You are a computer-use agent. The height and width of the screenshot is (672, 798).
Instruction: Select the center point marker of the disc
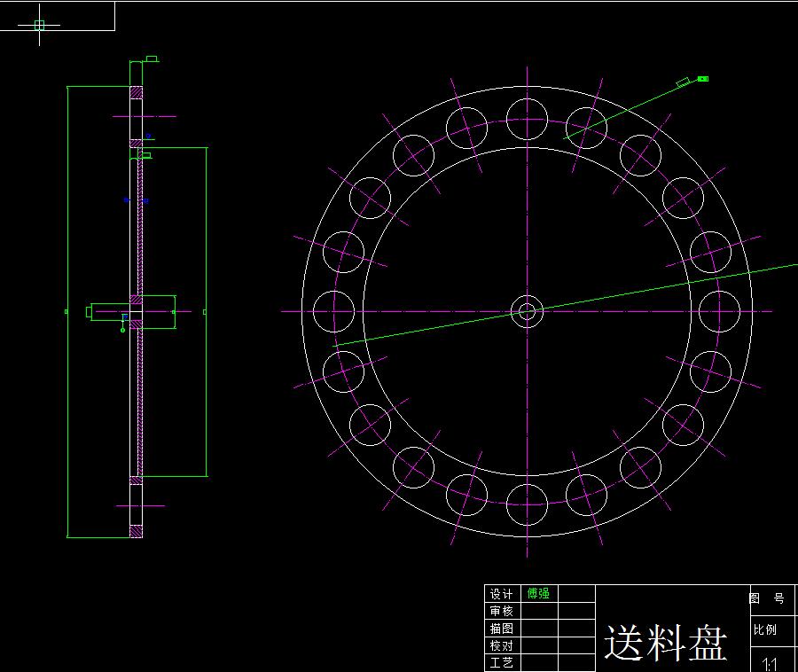pos(528,311)
